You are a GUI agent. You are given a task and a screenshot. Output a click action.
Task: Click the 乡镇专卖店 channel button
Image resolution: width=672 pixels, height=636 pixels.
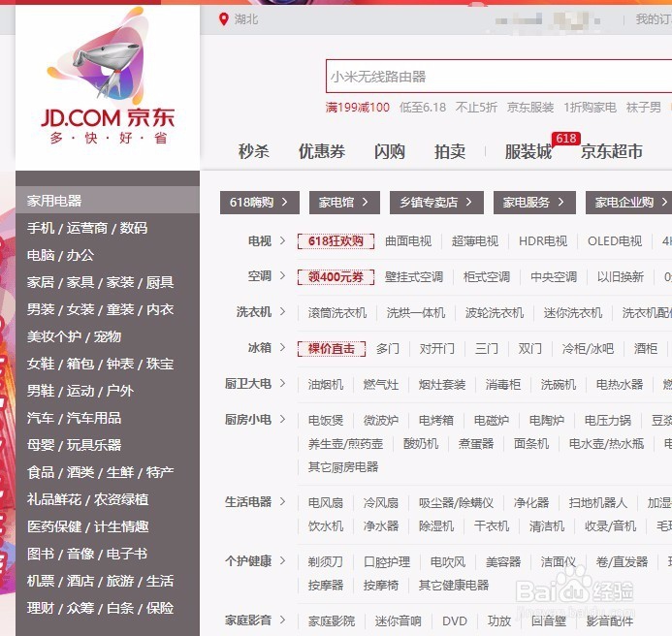436,203
